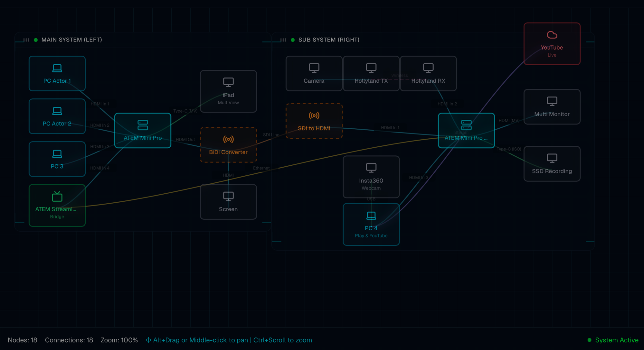Click the Sub System green status dot
The height and width of the screenshot is (350, 644).
(293, 40)
